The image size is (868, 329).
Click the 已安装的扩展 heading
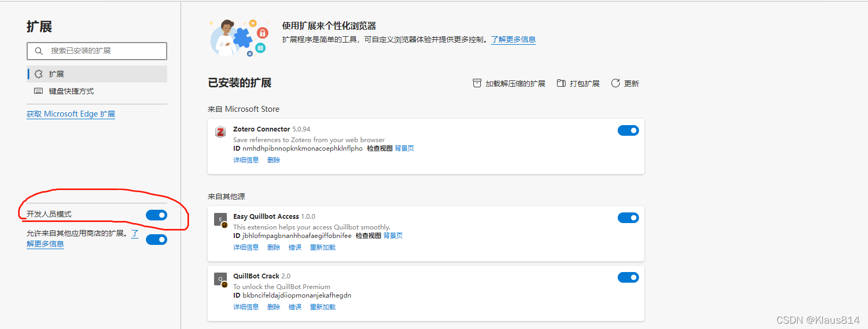(x=240, y=83)
